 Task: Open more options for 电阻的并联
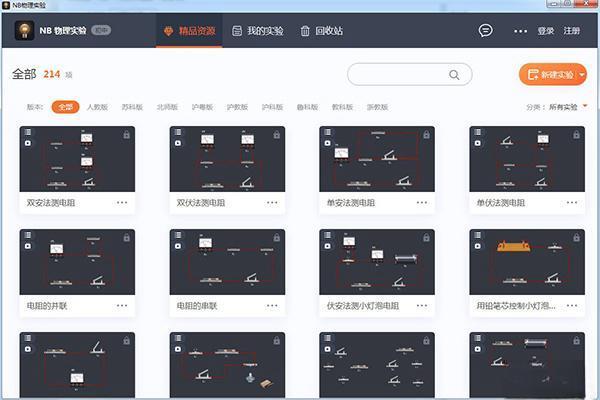click(x=122, y=305)
